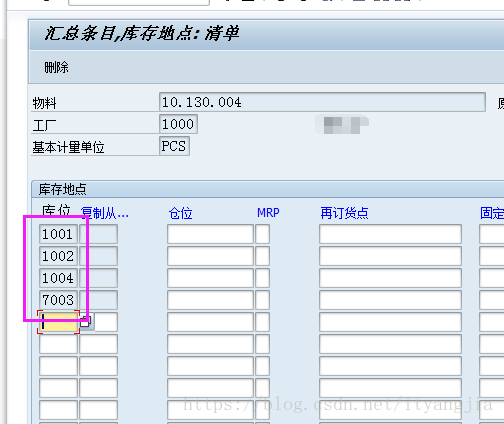Open search help beside active 库位 field

point(86,322)
